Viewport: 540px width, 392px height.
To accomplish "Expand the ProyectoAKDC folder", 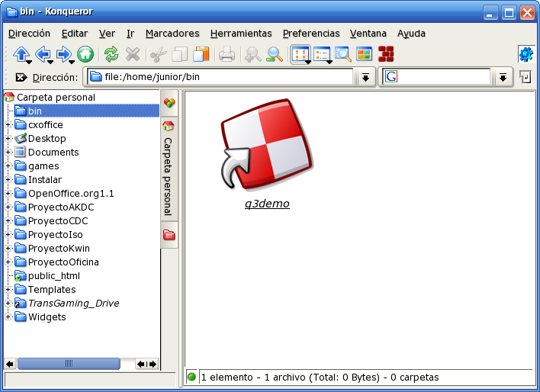I will (8, 207).
